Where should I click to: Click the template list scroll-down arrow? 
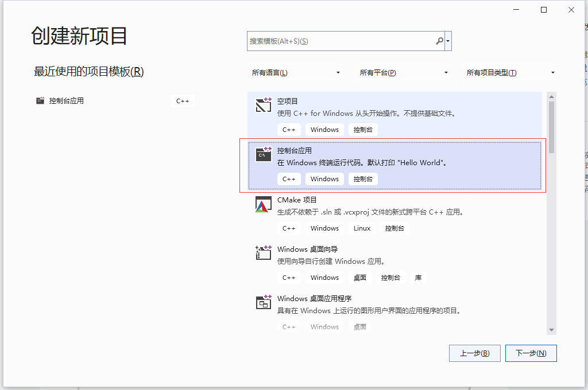[551, 330]
